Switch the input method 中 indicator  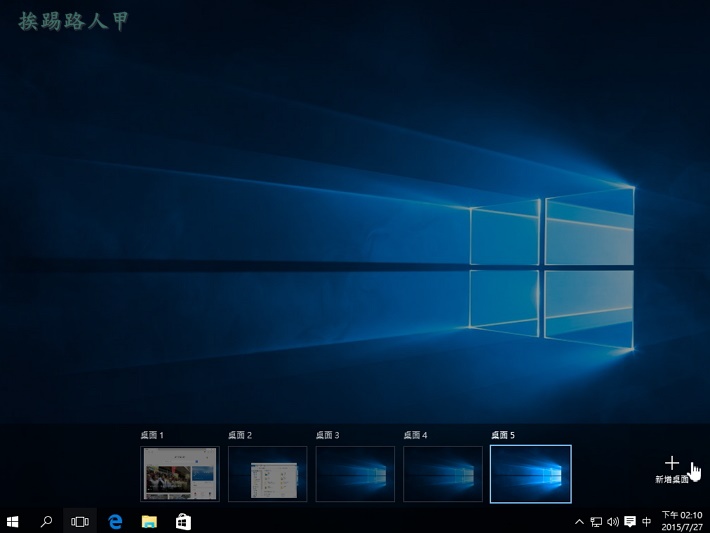pyautogui.click(x=647, y=522)
